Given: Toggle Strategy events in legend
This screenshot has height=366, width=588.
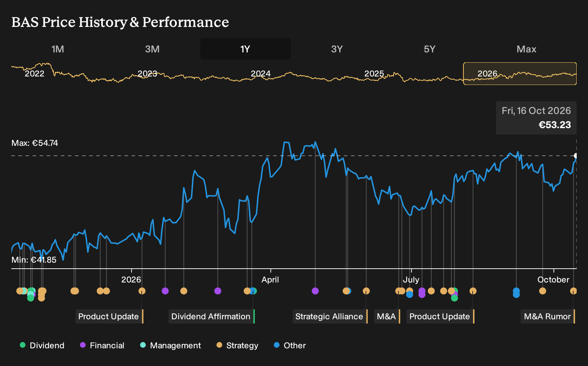Looking at the screenshot, I should (237, 345).
